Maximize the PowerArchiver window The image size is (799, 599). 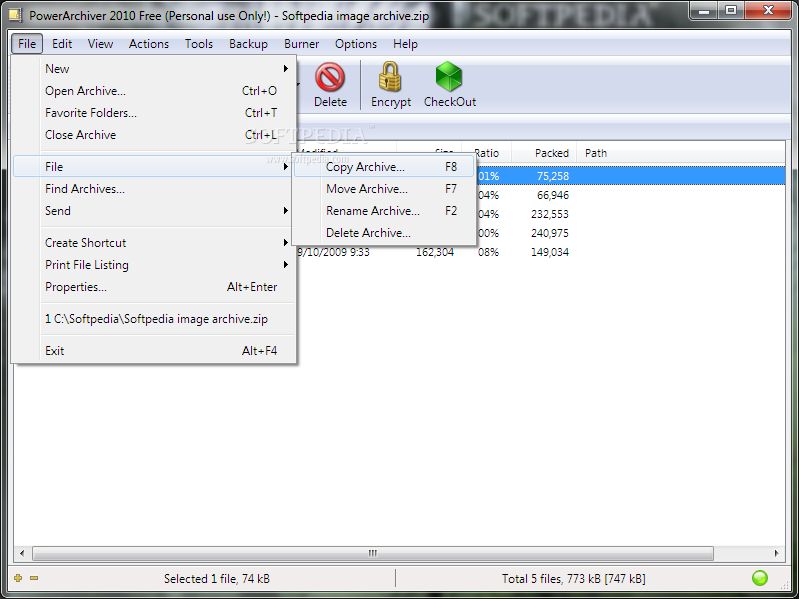click(731, 10)
